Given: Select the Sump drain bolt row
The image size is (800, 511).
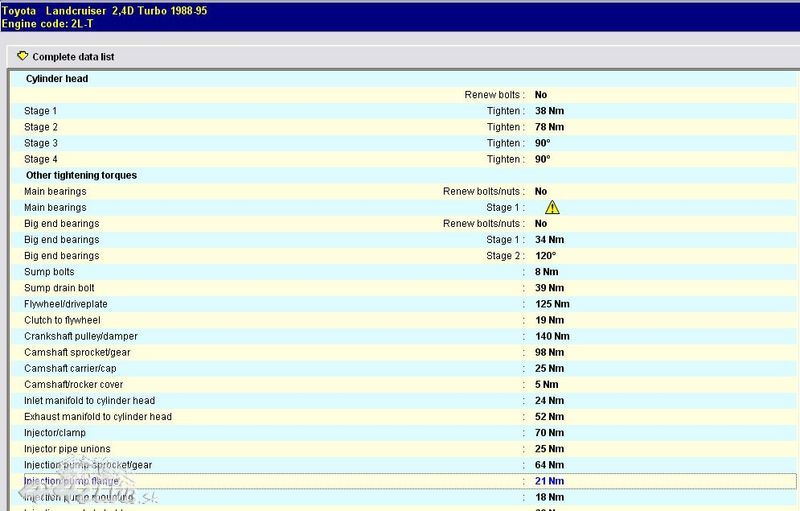Looking at the screenshot, I should click(x=403, y=288).
